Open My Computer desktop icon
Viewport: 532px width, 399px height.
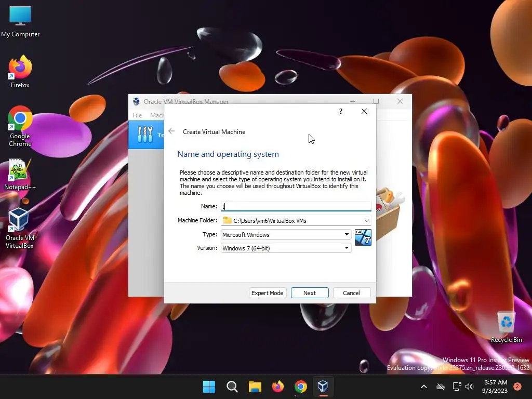pos(20,22)
